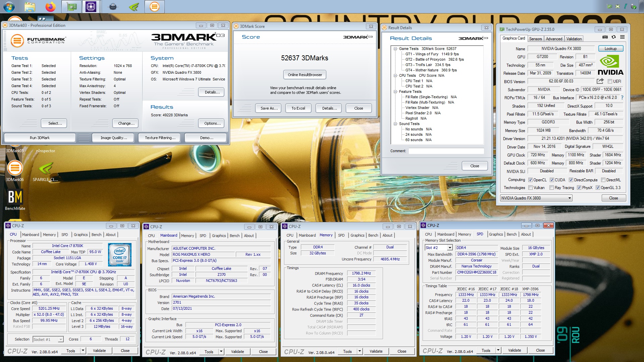Collapse the CPU Tests tree node

tap(395, 75)
